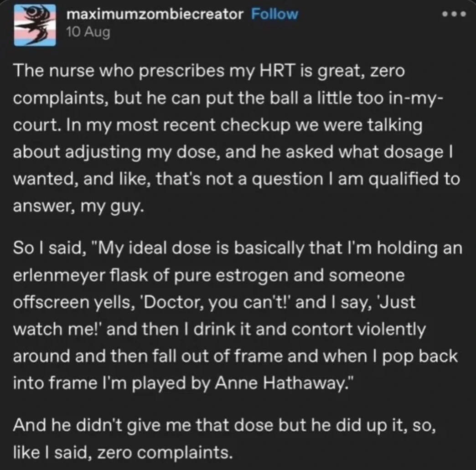Click "like I said, zero complaints." line
This screenshot has width=476, height=470.
tap(120, 452)
